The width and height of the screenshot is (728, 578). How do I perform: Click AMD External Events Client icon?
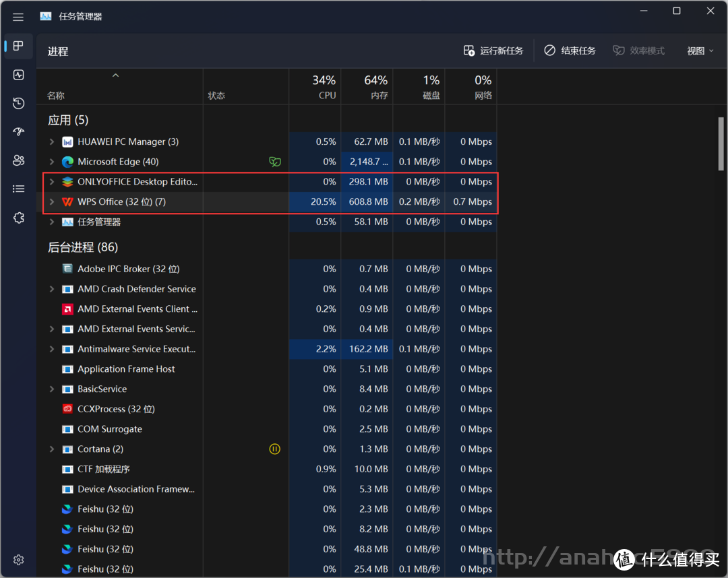(x=67, y=309)
